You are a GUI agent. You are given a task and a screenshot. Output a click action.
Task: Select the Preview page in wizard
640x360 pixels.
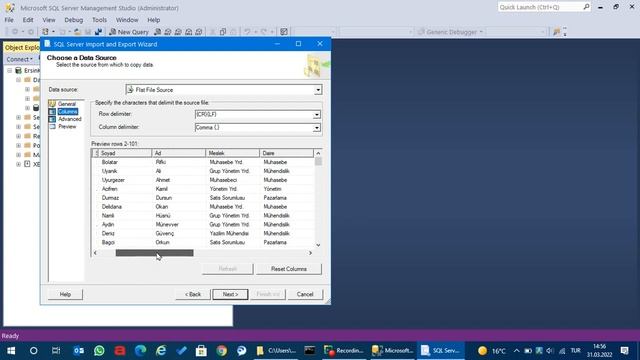67,127
